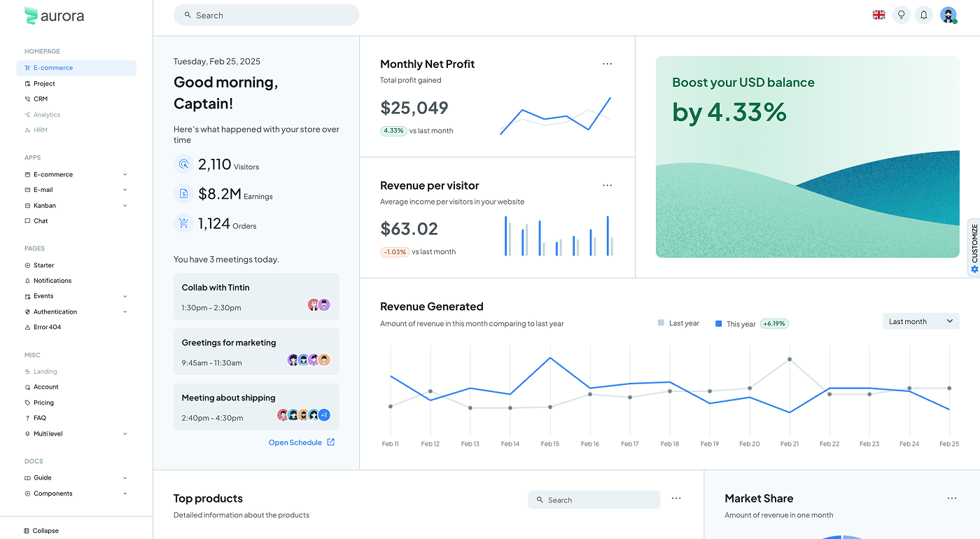The height and width of the screenshot is (539, 980).
Task: Open the Chat app from sidebar
Action: [40, 220]
